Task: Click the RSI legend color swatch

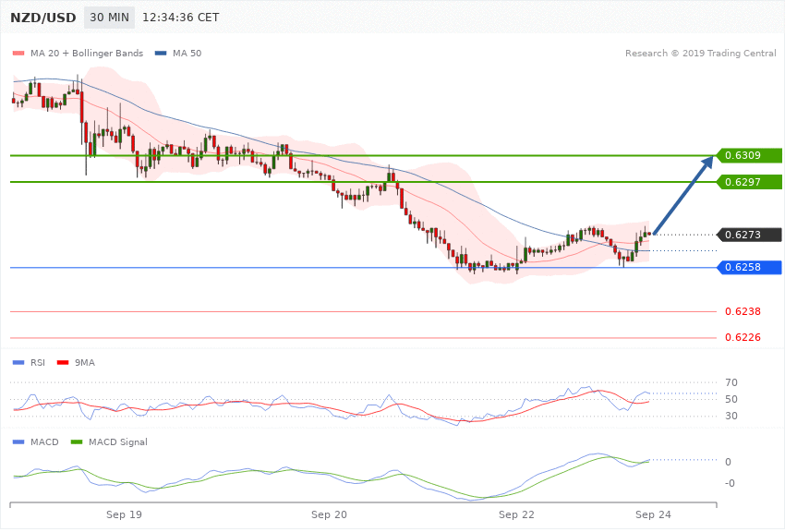Action: point(18,363)
